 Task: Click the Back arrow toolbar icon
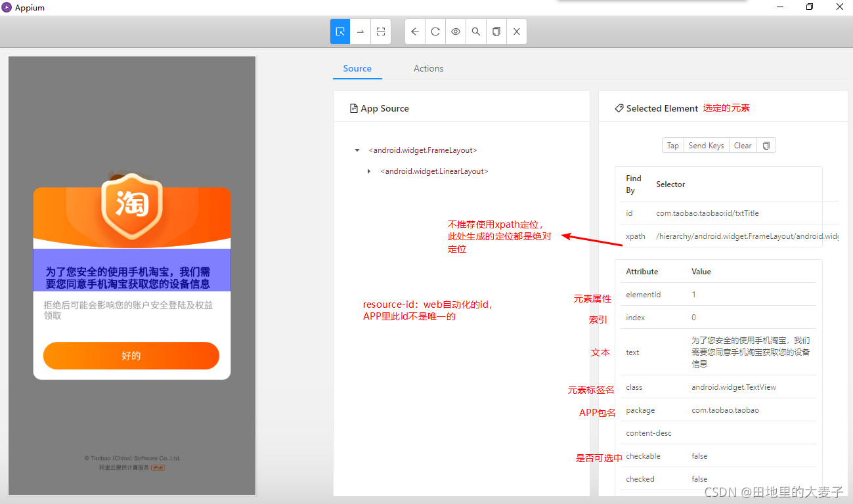pos(415,31)
